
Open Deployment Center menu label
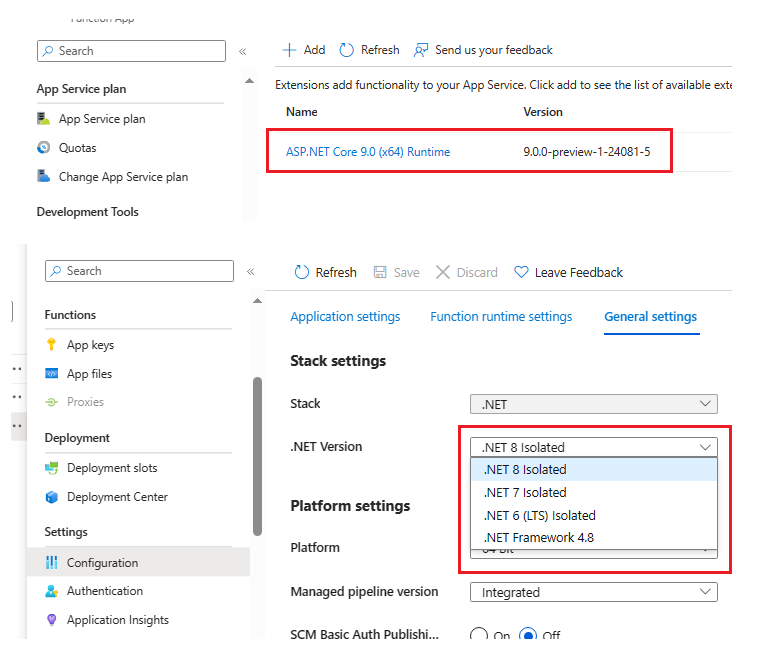(117, 497)
